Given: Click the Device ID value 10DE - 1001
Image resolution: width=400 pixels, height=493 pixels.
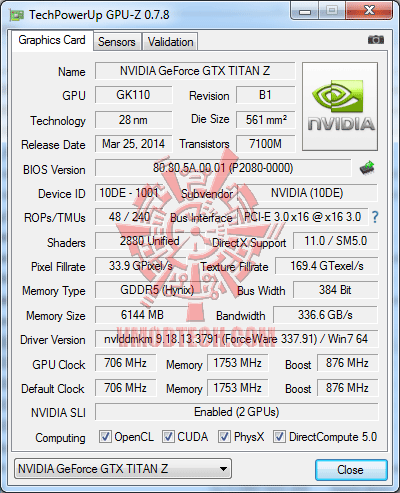Looking at the screenshot, I should 129,193.
